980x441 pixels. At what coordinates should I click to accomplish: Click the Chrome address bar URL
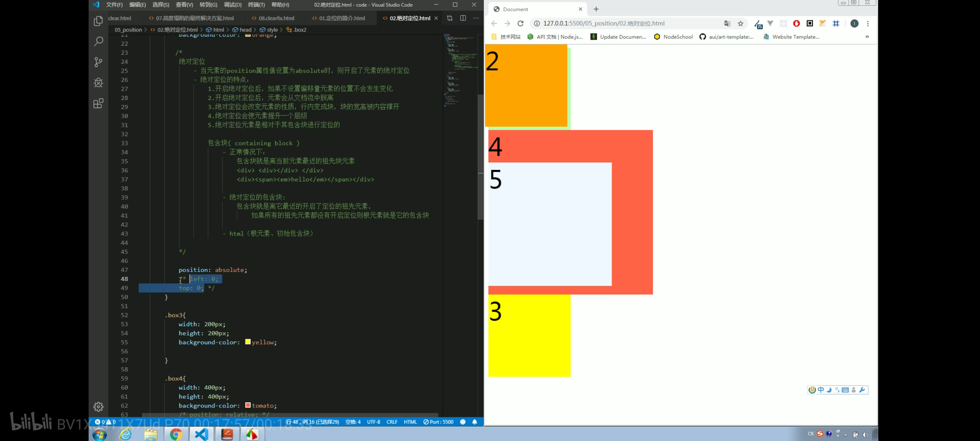[x=604, y=24]
